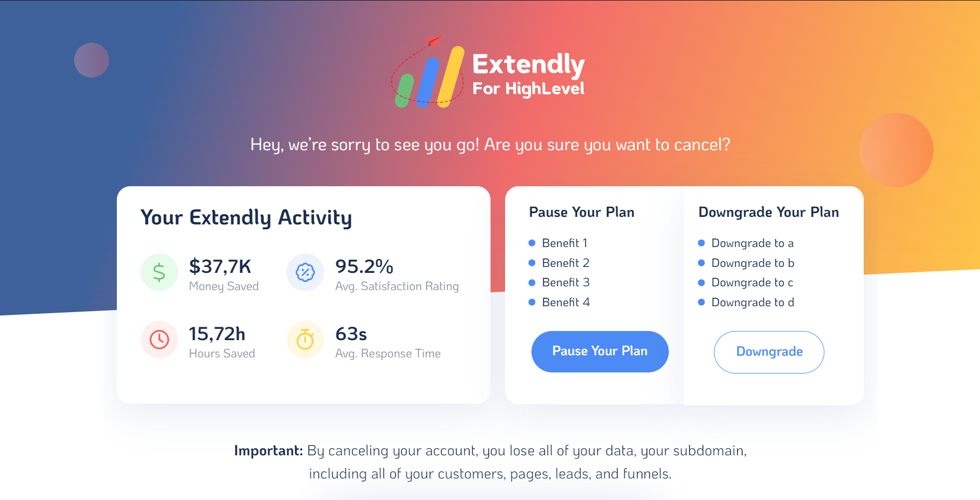Click the Pause Your Plan heading
This screenshot has height=500, width=980.
click(582, 212)
